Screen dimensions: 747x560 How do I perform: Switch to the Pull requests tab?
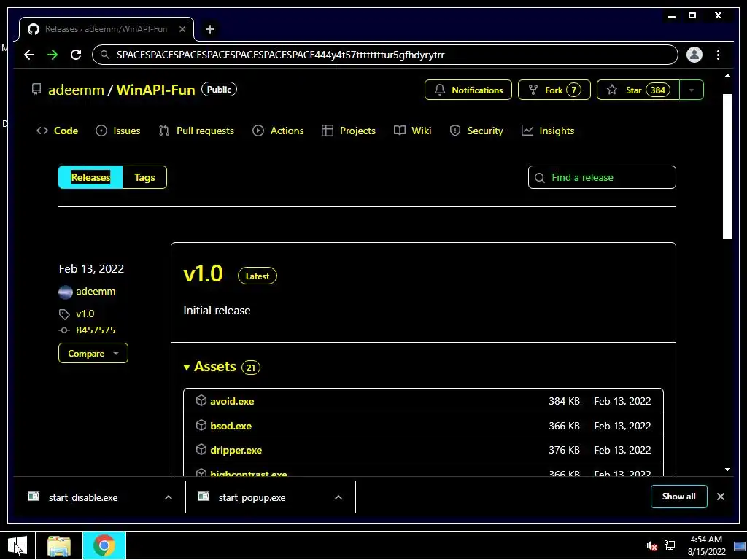[x=196, y=131]
